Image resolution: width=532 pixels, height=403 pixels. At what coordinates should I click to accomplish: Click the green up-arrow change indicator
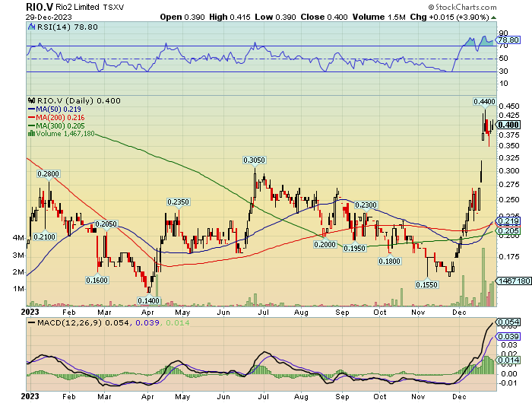point(494,17)
